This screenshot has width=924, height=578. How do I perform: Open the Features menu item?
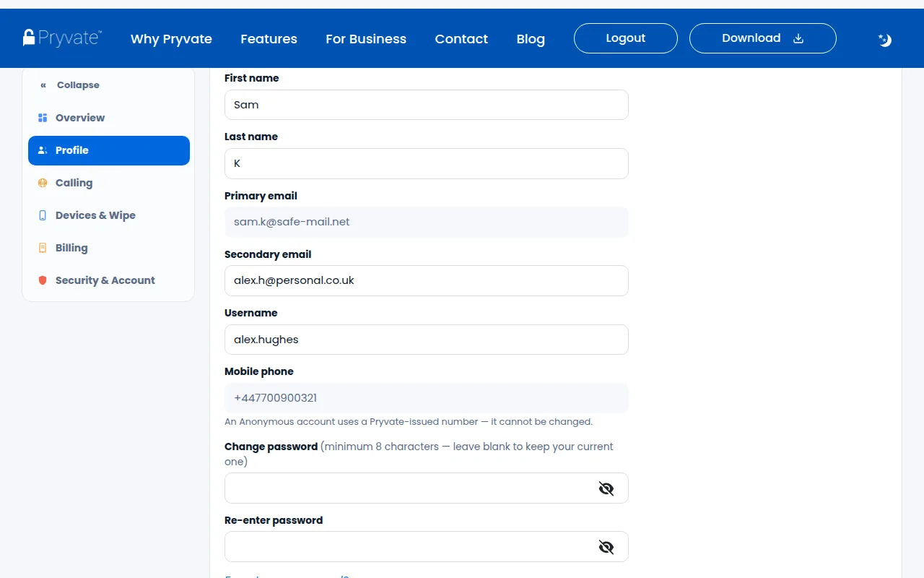click(x=269, y=39)
